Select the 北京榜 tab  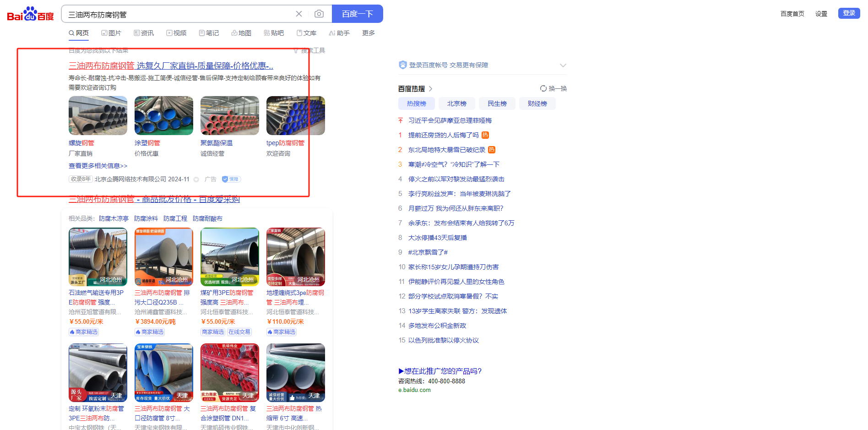[457, 103]
